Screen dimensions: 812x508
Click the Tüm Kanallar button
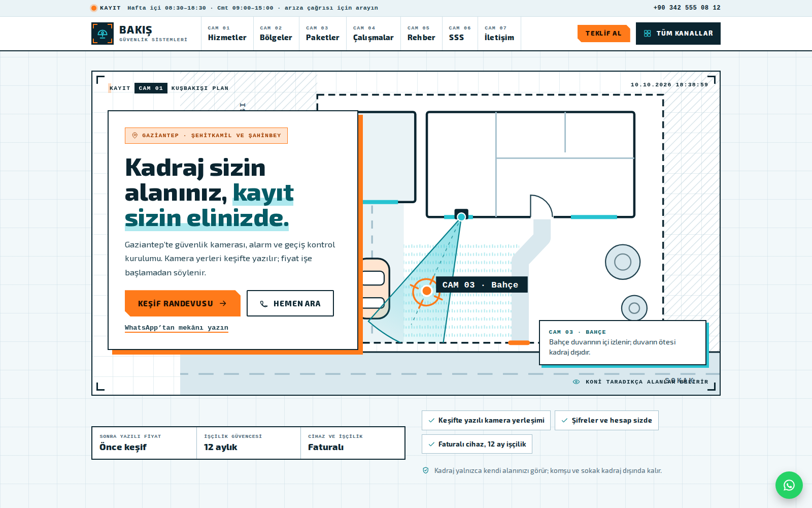click(x=678, y=34)
